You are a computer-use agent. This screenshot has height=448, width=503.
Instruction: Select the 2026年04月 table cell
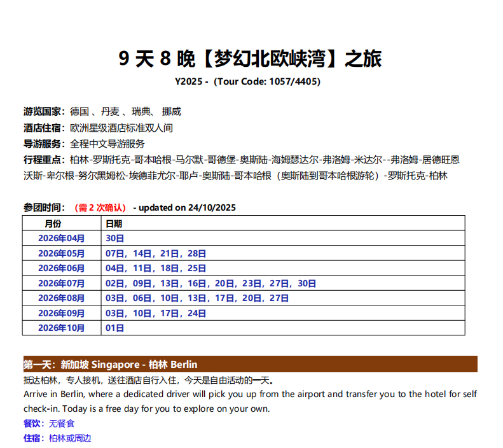(61, 238)
